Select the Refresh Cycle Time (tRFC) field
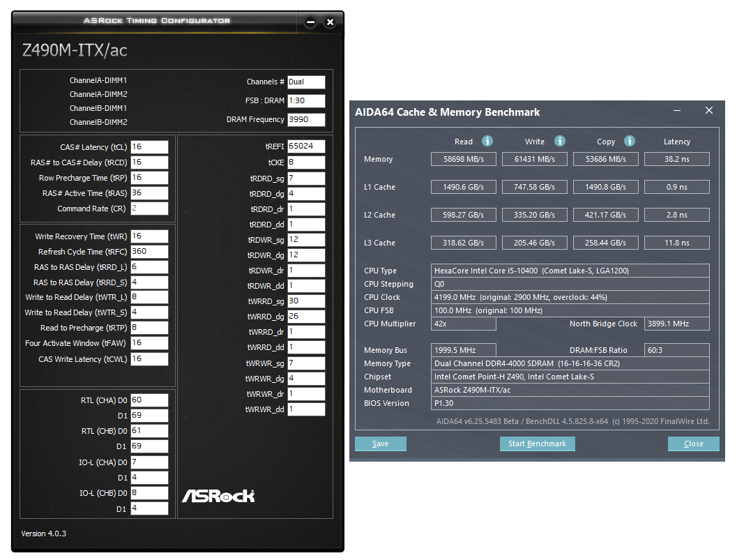This screenshot has width=737, height=560. coord(149,252)
